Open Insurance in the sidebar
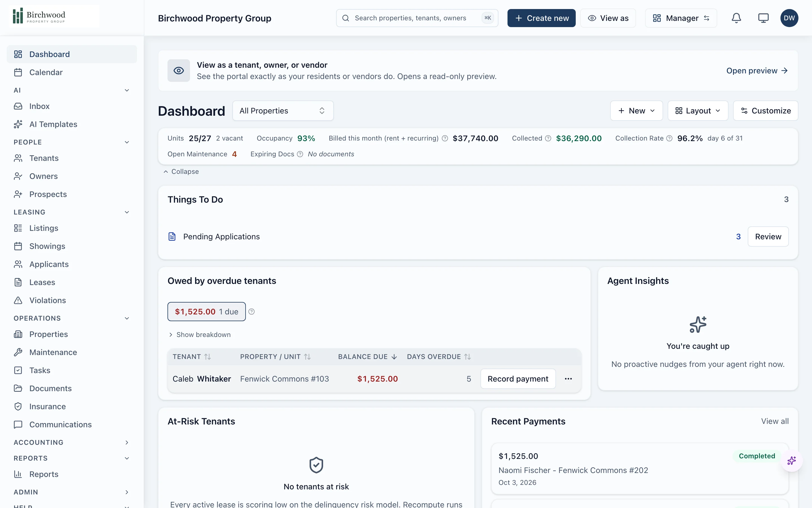The width and height of the screenshot is (812, 508). (72, 406)
